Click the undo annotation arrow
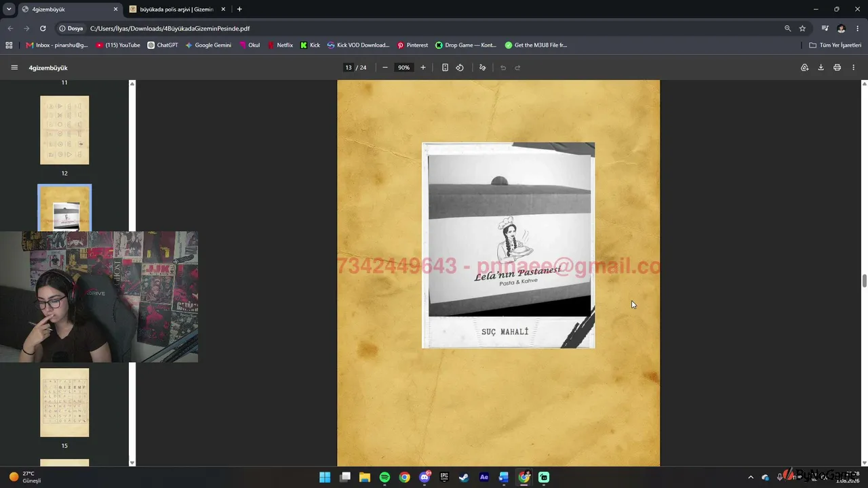 [x=503, y=68]
